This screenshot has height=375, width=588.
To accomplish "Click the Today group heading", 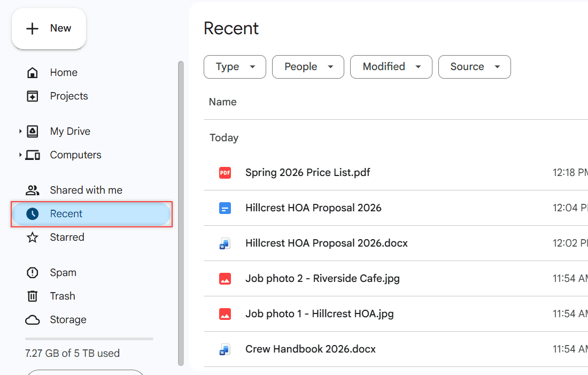I will (x=224, y=138).
